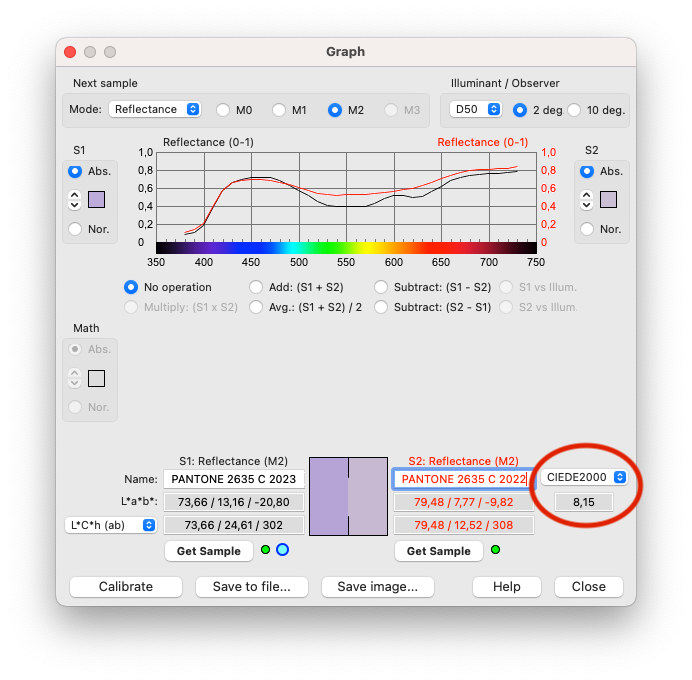
Task: Click the S1/S2 color comparison patch
Action: point(349,496)
